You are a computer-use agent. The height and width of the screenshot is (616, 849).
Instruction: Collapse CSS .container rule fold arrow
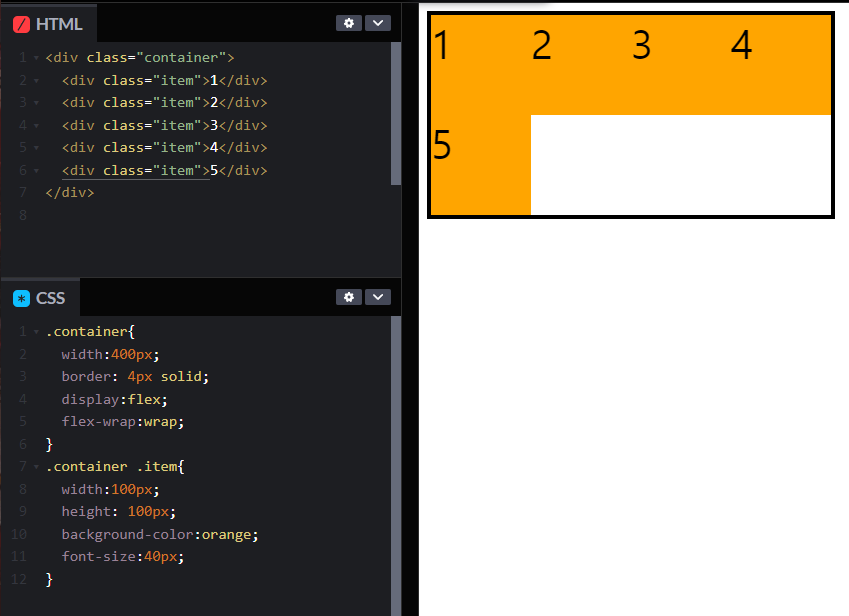[36, 332]
